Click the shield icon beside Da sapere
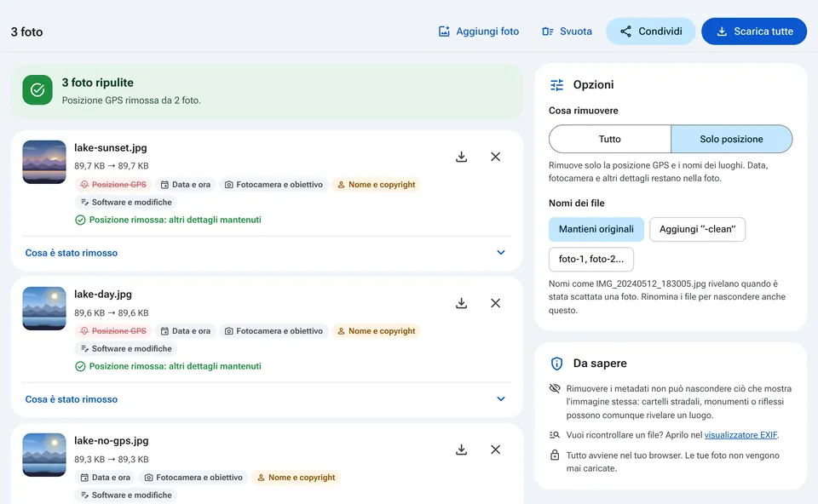This screenshot has width=818, height=504. point(556,364)
